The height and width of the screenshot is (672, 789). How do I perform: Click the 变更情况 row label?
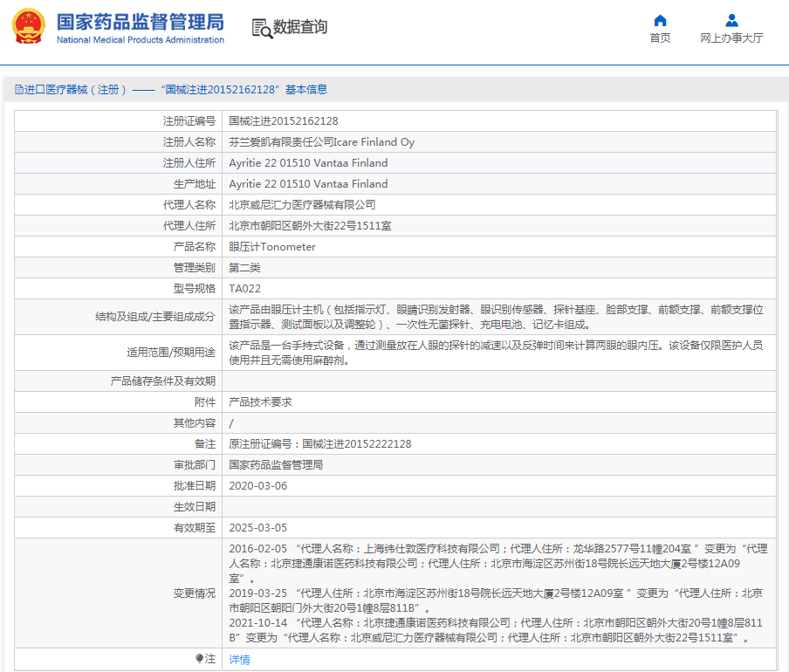tap(195, 593)
